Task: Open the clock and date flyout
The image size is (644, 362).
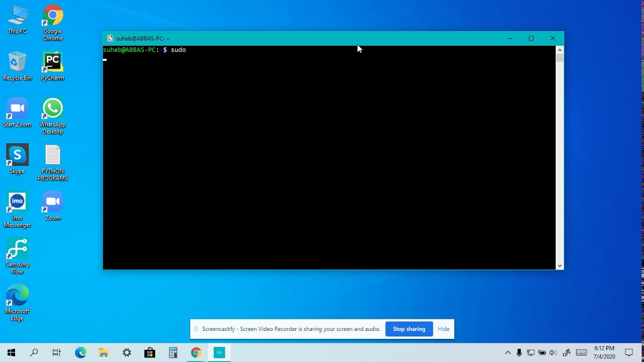Action: tap(604, 352)
